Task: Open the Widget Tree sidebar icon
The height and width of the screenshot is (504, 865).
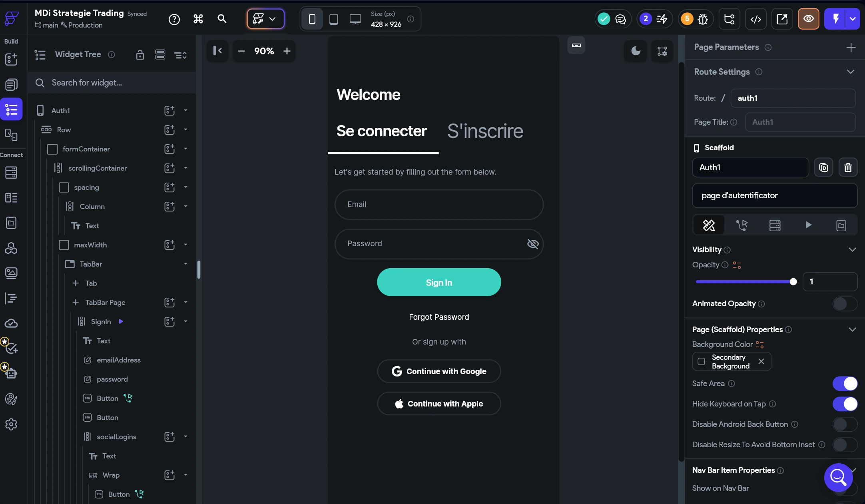Action: tap(11, 109)
